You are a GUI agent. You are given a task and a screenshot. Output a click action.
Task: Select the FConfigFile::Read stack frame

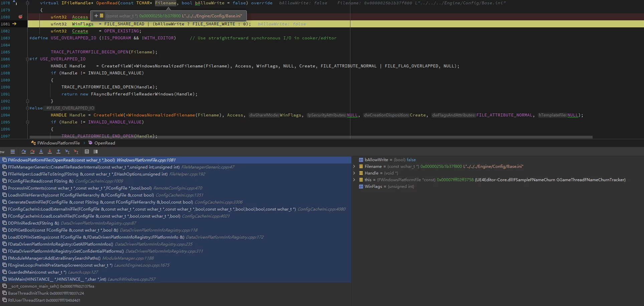40,181
